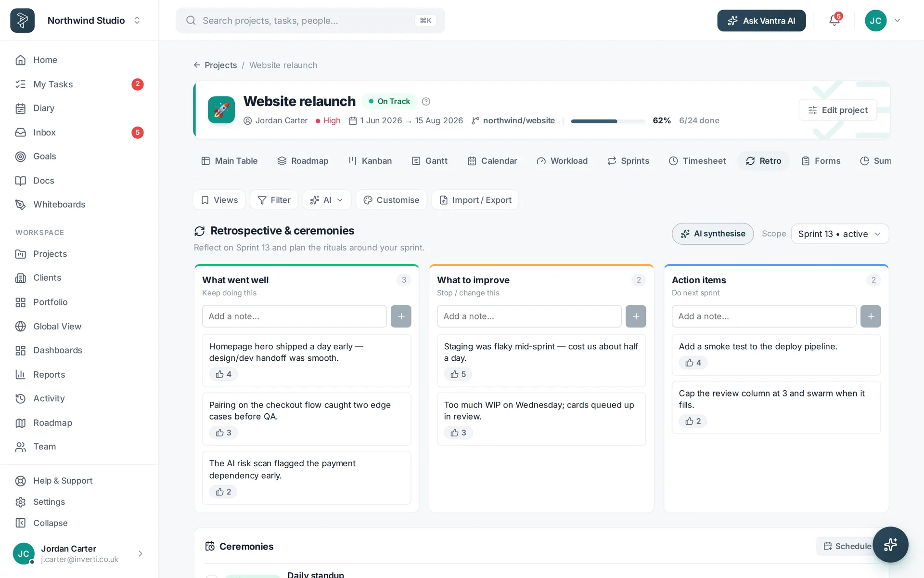Viewport: 924px width, 578px height.
Task: Add note plus button in What went well
Action: pos(401,316)
